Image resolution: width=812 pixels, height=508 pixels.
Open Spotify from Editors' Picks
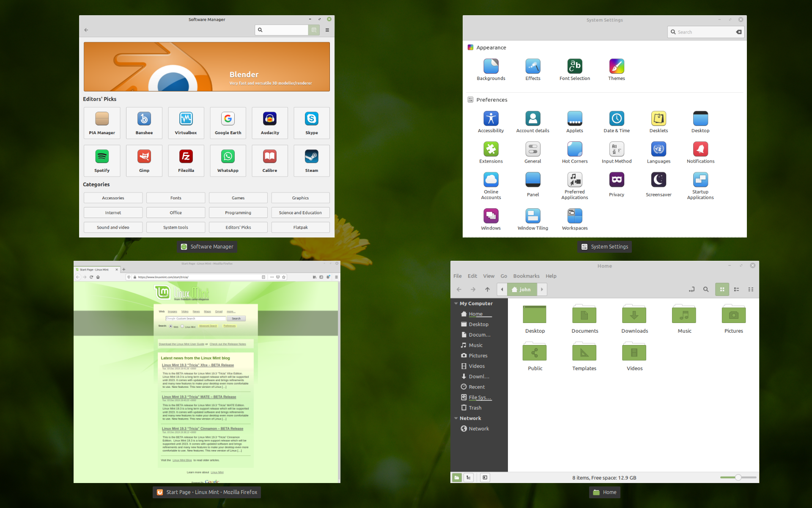(x=101, y=161)
